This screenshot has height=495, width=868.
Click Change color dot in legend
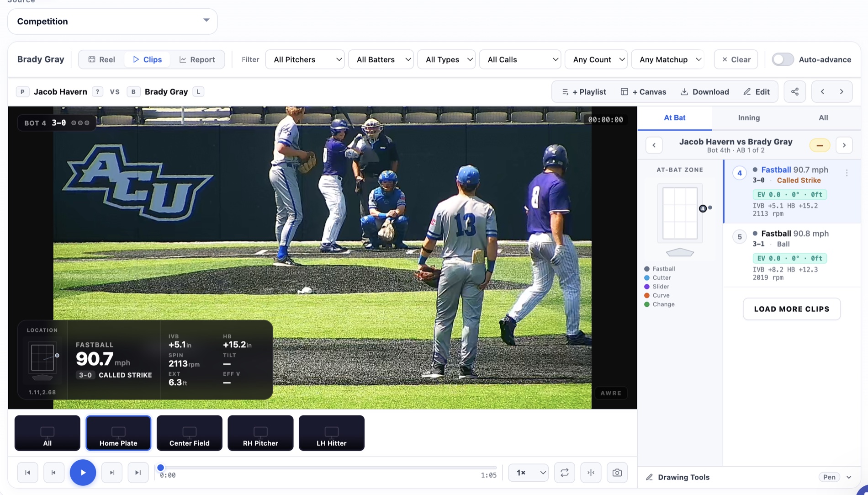click(647, 304)
